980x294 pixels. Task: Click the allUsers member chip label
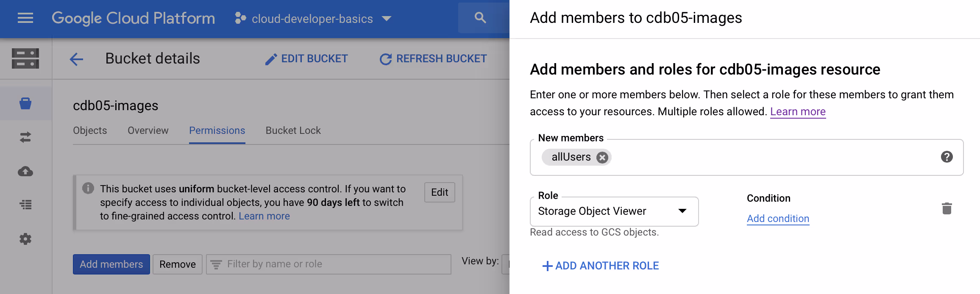tap(571, 157)
